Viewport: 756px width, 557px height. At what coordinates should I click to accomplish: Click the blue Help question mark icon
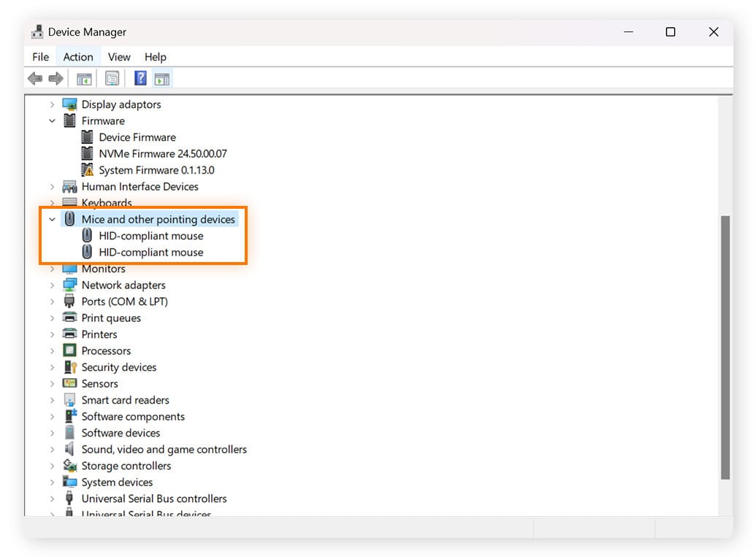tap(140, 79)
